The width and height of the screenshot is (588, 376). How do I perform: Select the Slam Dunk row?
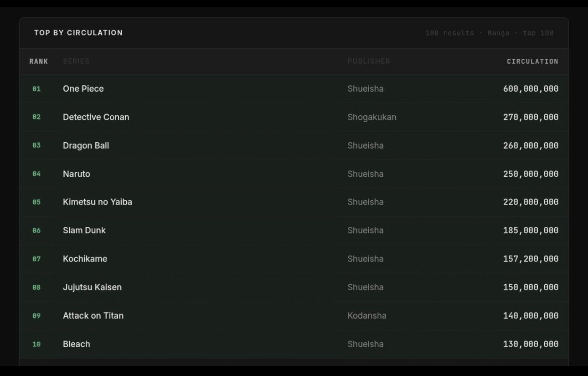[x=294, y=231]
